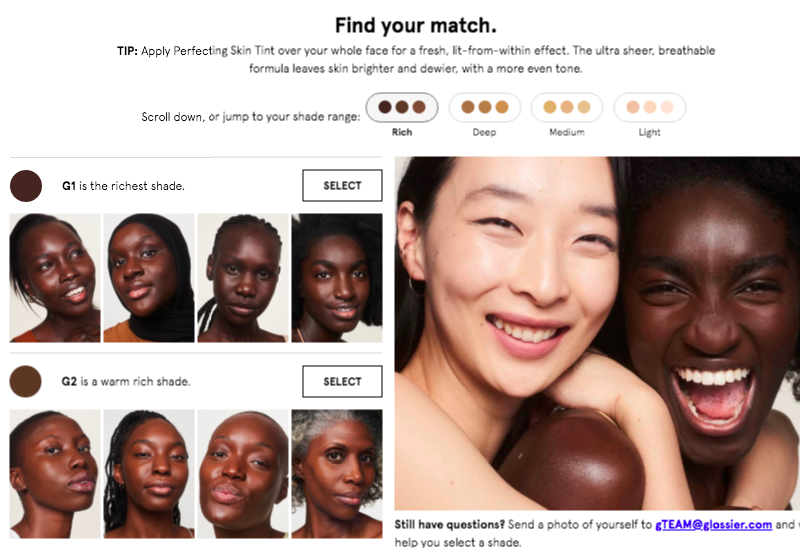The image size is (800, 548).
Task: Click the Rich label under shade dots
Action: click(402, 132)
